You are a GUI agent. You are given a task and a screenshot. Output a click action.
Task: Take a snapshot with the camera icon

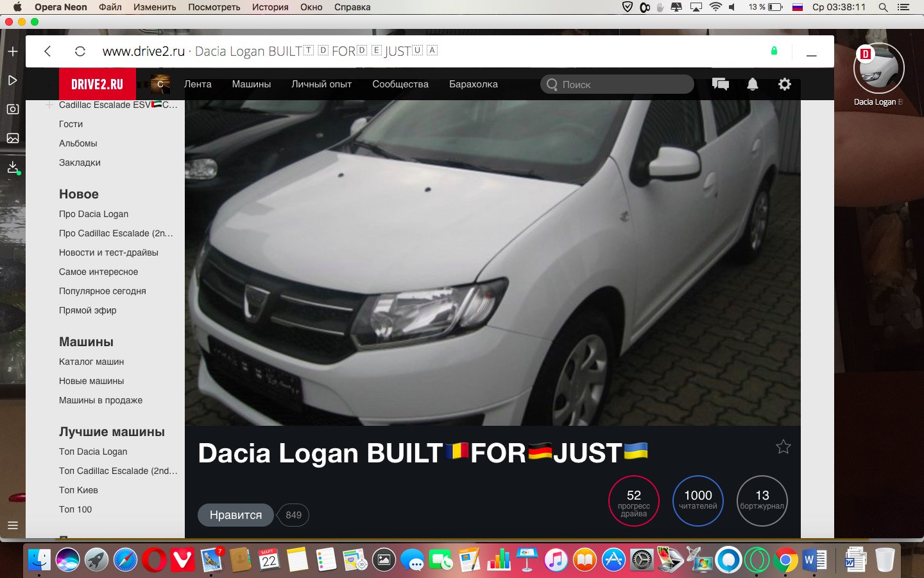click(x=13, y=109)
